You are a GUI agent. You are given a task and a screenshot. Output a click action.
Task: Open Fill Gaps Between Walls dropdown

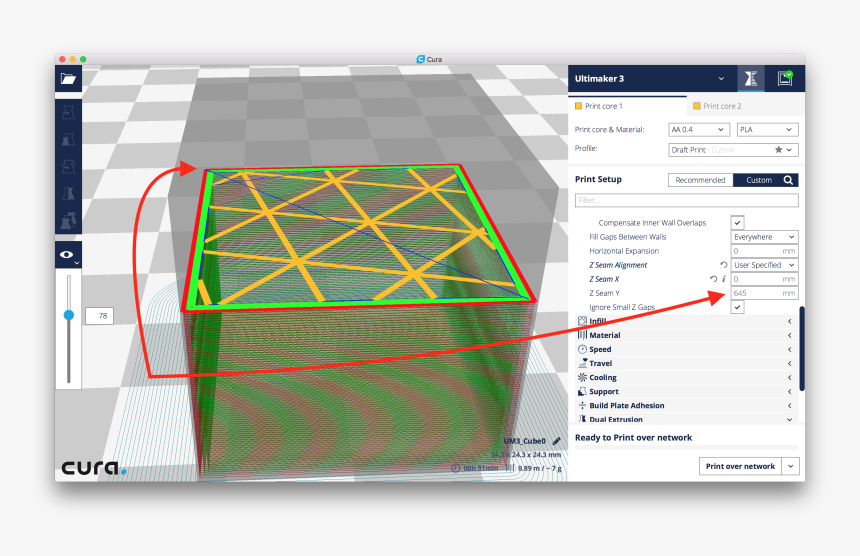click(765, 237)
